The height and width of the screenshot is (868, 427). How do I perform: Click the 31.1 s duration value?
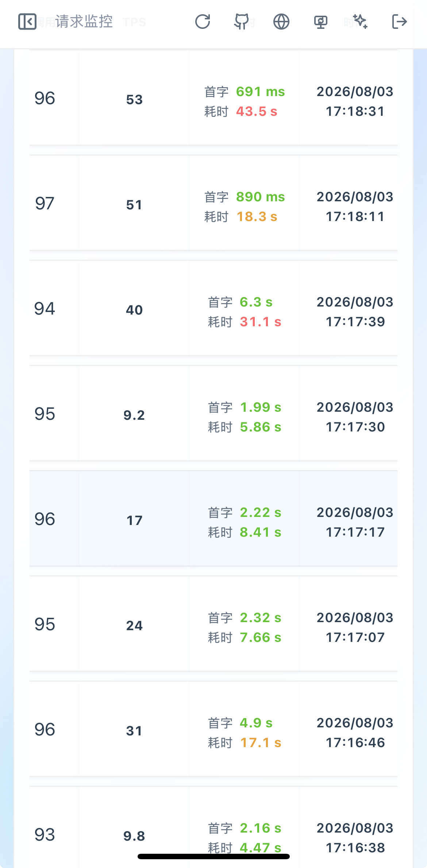click(261, 322)
